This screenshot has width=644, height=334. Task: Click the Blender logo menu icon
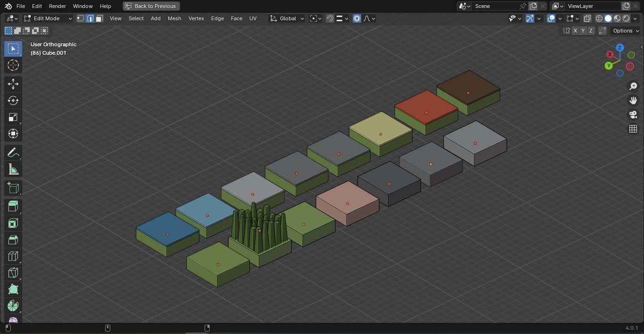pos(8,6)
